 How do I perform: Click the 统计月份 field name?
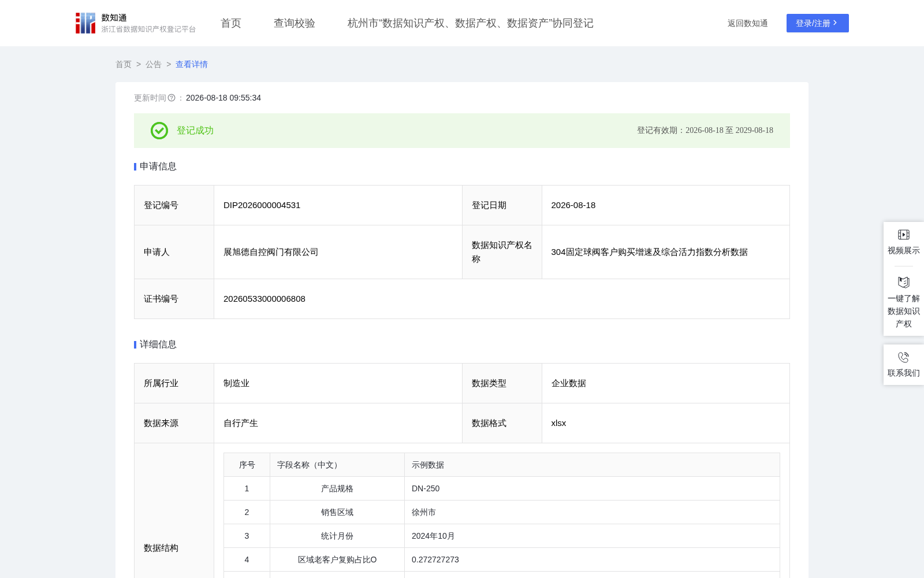[x=337, y=536]
